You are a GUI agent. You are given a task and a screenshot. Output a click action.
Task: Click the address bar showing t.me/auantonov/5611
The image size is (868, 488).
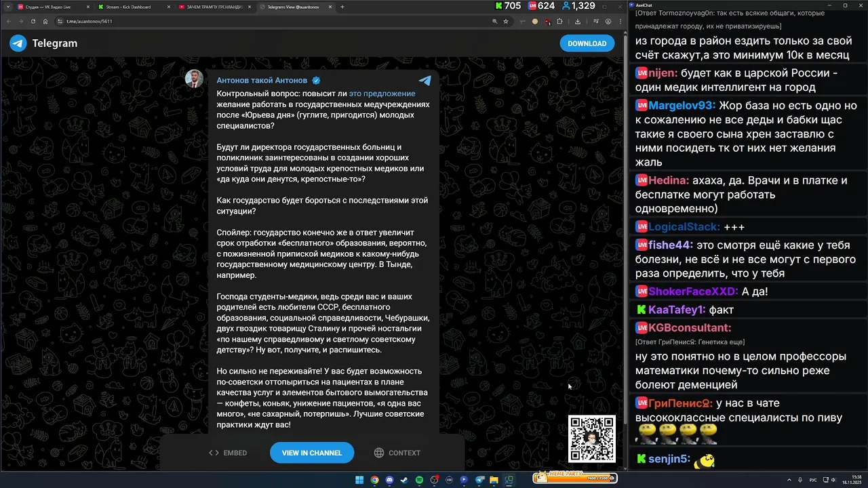(x=271, y=21)
